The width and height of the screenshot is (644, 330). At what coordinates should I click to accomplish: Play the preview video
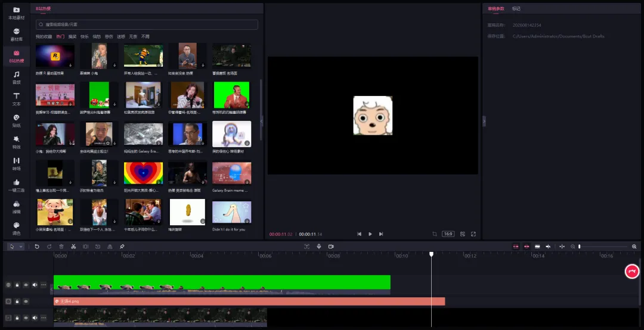tap(370, 234)
